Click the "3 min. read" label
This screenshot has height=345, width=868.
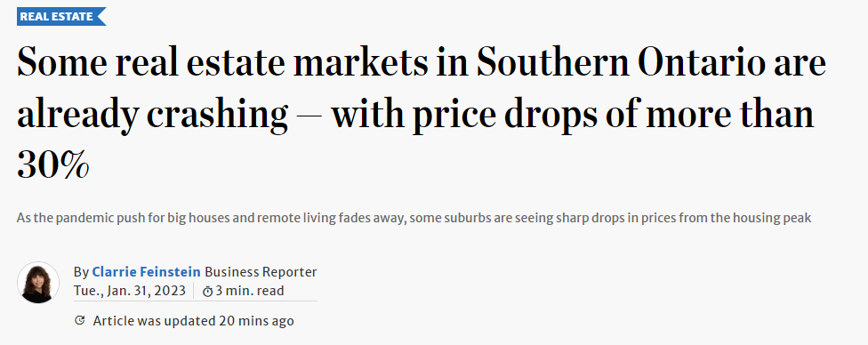coord(250,291)
